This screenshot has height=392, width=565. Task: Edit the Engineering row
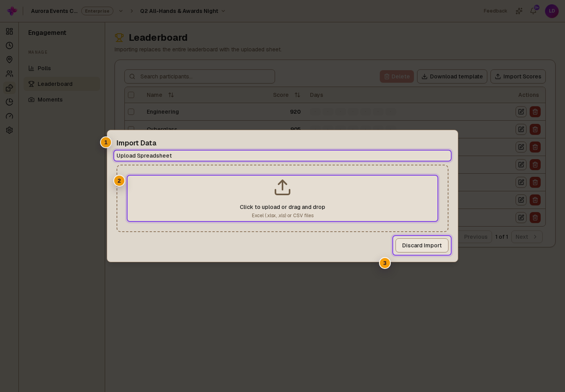(521, 112)
